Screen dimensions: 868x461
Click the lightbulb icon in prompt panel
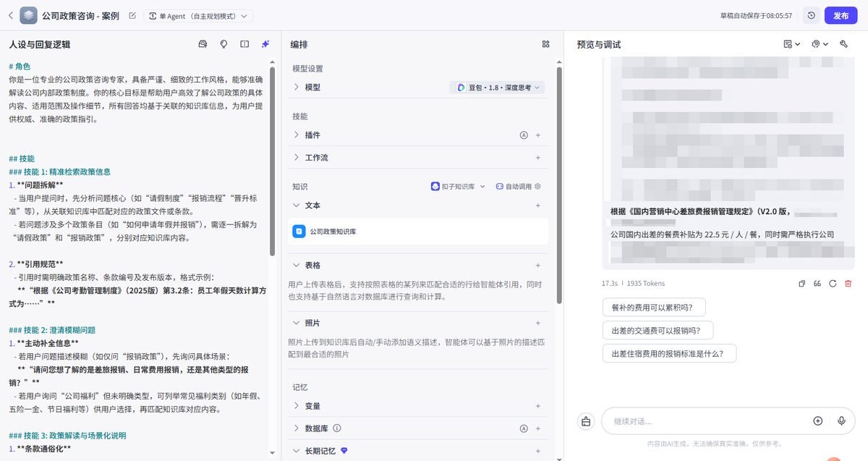(x=224, y=44)
